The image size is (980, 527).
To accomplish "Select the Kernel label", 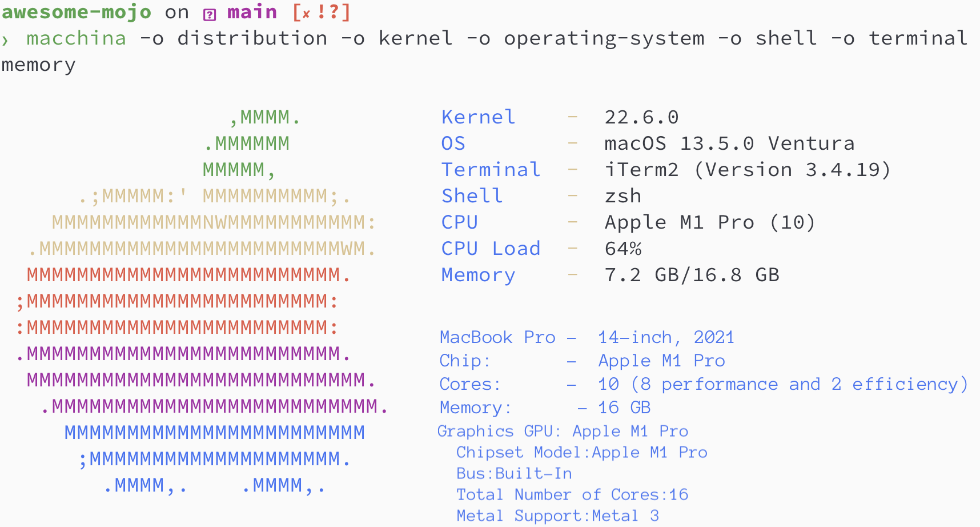I will point(478,117).
